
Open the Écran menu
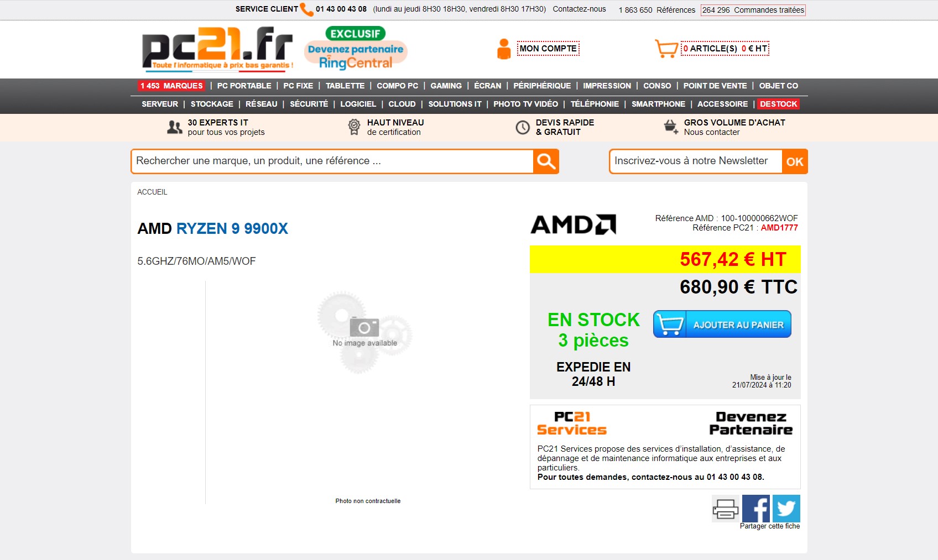[x=487, y=86]
